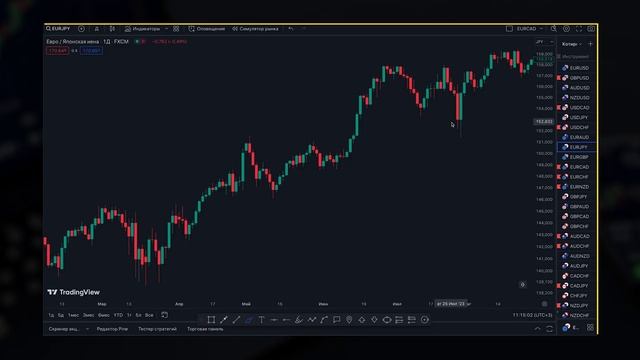Open the Индикаторы (Indicators) menu
Screen dimensions: 640x360
[143, 29]
